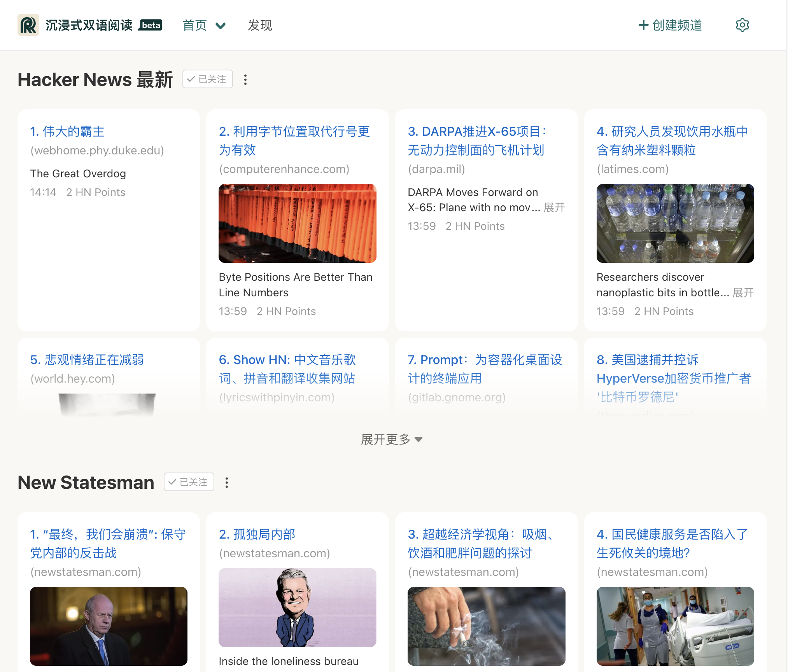This screenshot has width=788, height=672.
Task: Click the darpa.mil source text
Action: click(x=436, y=169)
